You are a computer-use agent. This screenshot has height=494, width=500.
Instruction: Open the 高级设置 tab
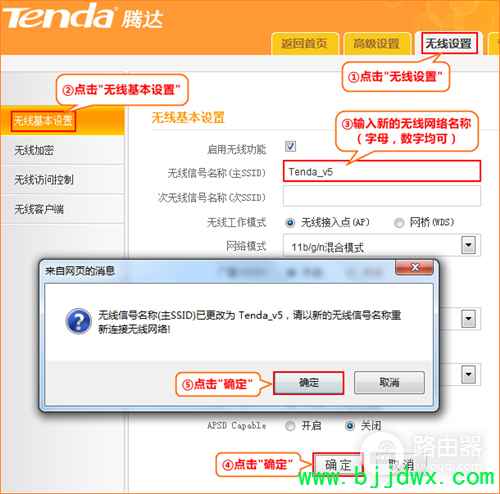376,43
